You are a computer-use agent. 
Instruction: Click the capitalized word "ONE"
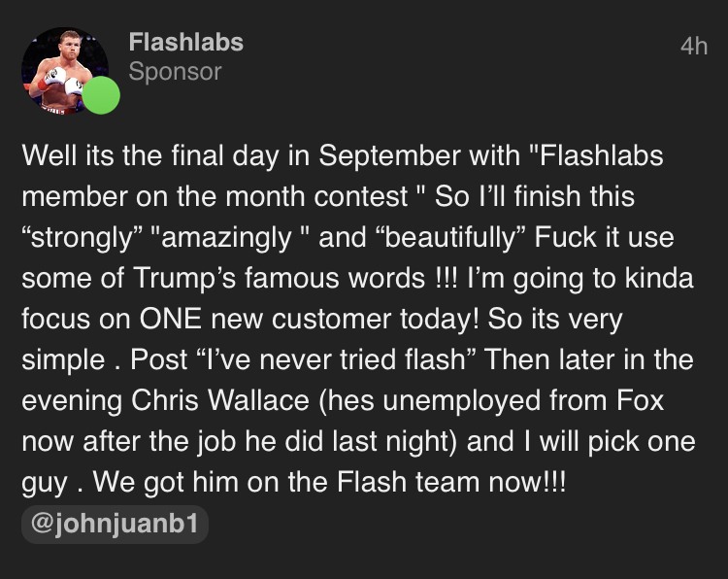click(204, 320)
